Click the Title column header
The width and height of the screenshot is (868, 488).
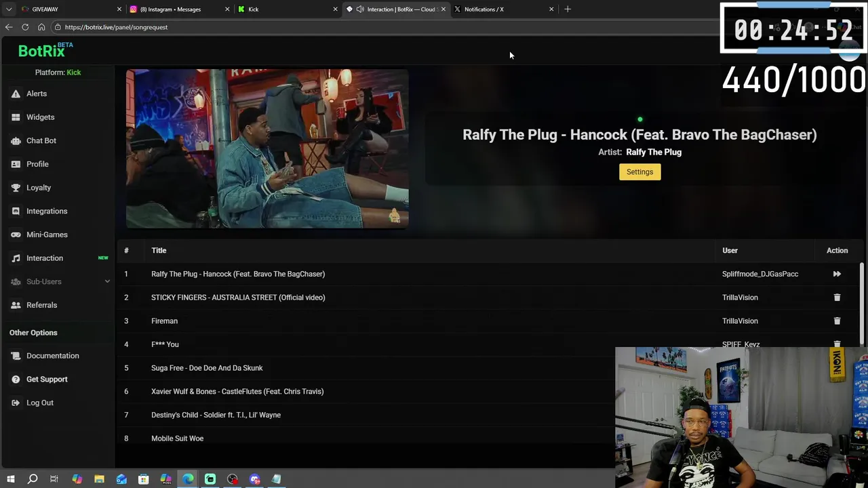(x=159, y=251)
